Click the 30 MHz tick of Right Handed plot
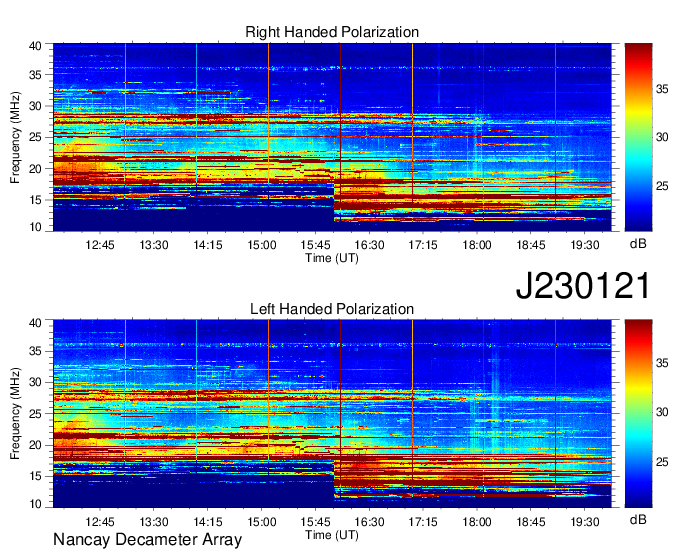680x552 pixels. 36,106
